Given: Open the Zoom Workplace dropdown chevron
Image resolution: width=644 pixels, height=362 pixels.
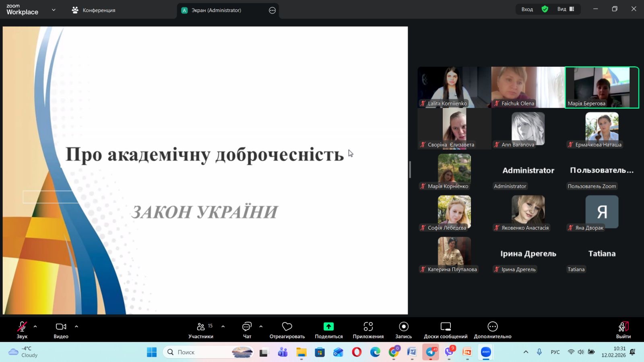Looking at the screenshot, I should pos(54,10).
